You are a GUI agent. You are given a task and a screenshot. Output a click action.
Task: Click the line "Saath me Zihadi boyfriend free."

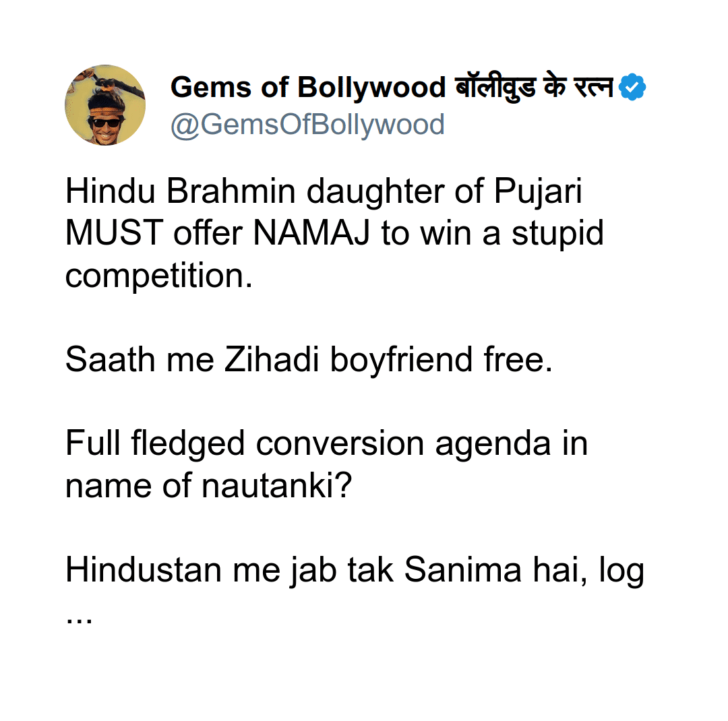pos(309,360)
